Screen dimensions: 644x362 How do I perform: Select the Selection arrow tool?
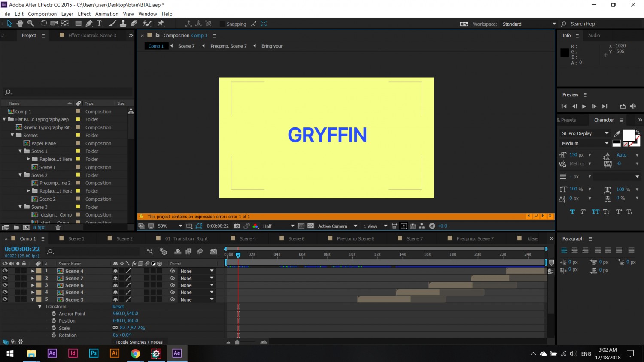[x=9, y=24]
